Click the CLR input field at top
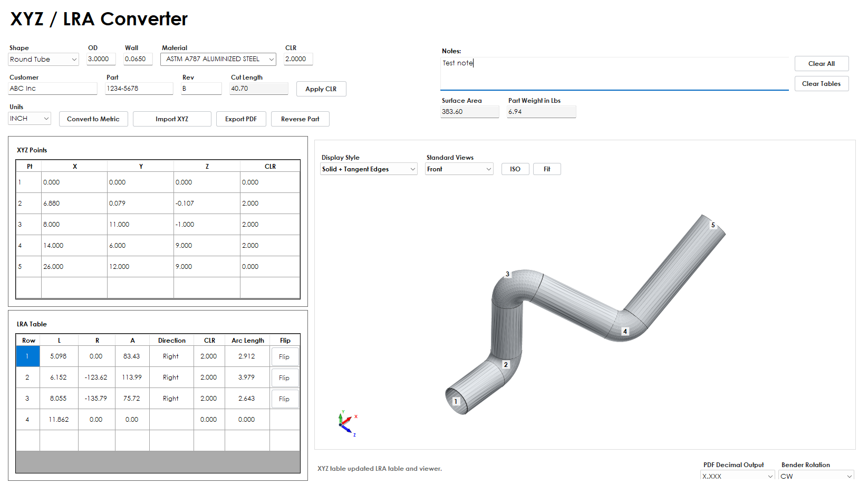 pos(298,59)
